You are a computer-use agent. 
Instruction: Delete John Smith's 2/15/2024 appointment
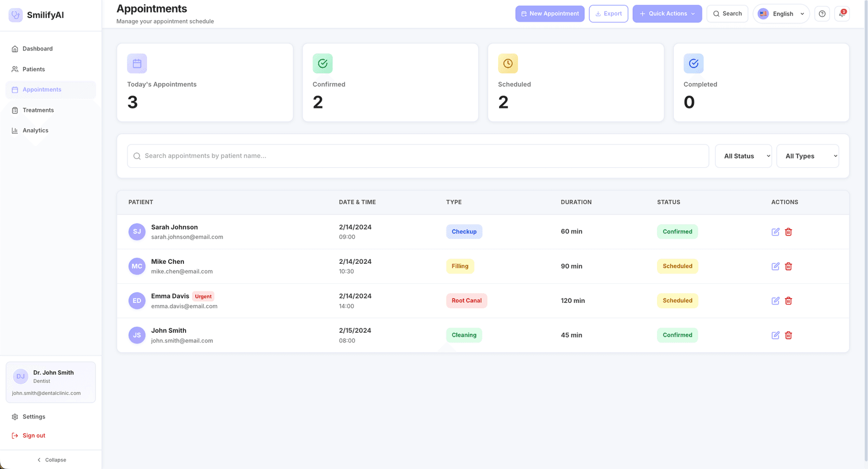pos(788,335)
